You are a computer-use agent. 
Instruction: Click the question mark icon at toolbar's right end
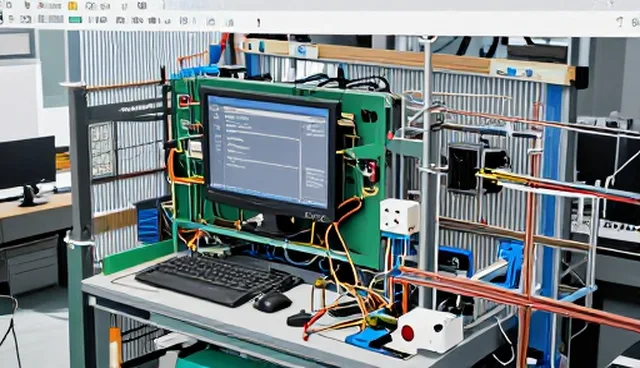click(620, 22)
